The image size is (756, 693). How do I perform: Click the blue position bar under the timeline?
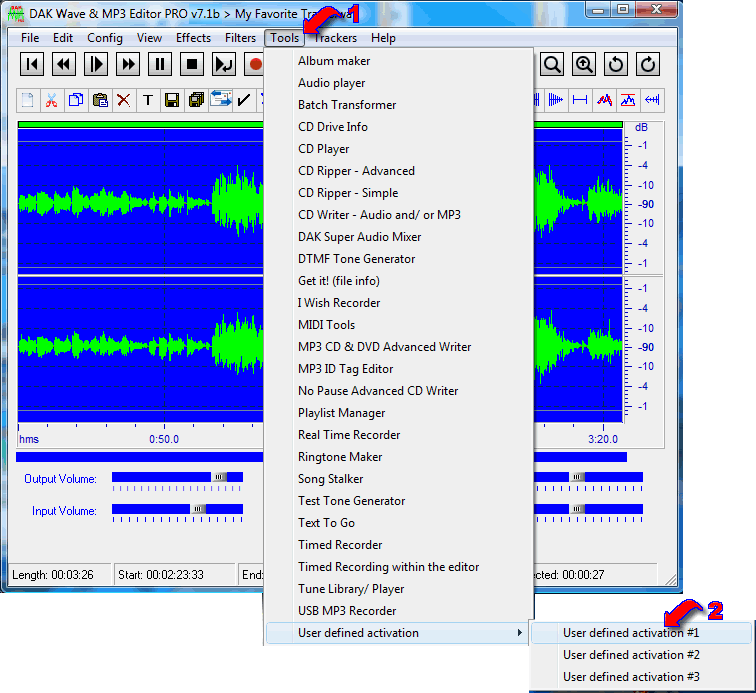(140, 457)
